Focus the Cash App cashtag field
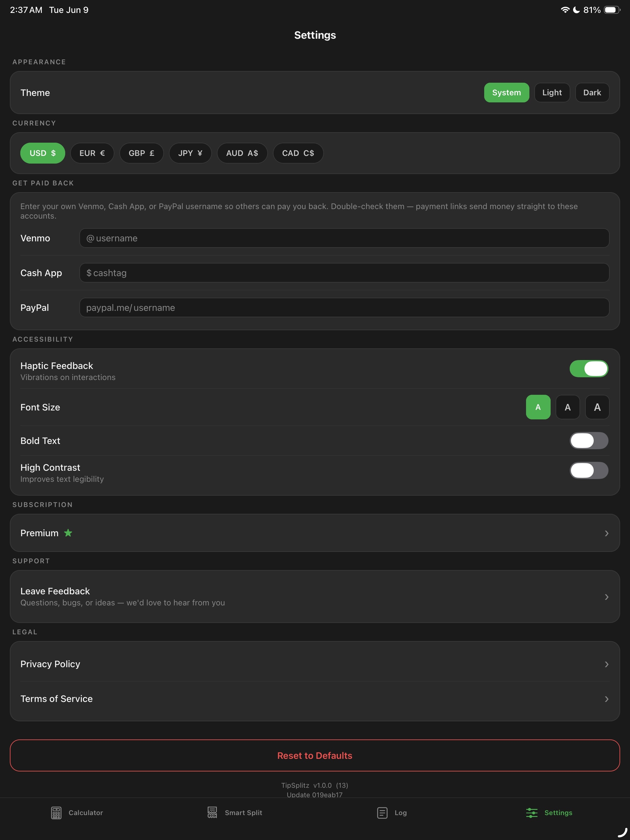 coord(344,273)
